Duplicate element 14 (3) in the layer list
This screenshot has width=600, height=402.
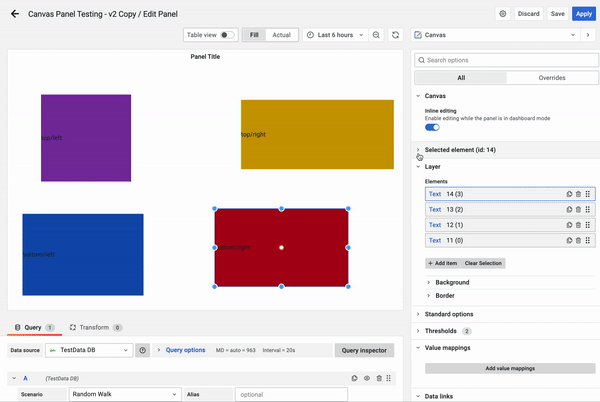[x=568, y=194]
